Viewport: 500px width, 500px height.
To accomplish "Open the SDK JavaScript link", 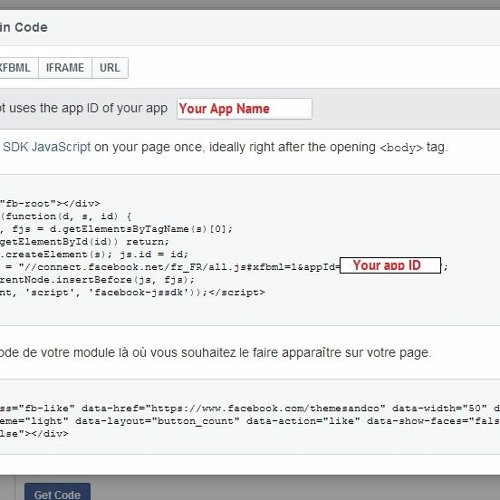I will [x=47, y=147].
